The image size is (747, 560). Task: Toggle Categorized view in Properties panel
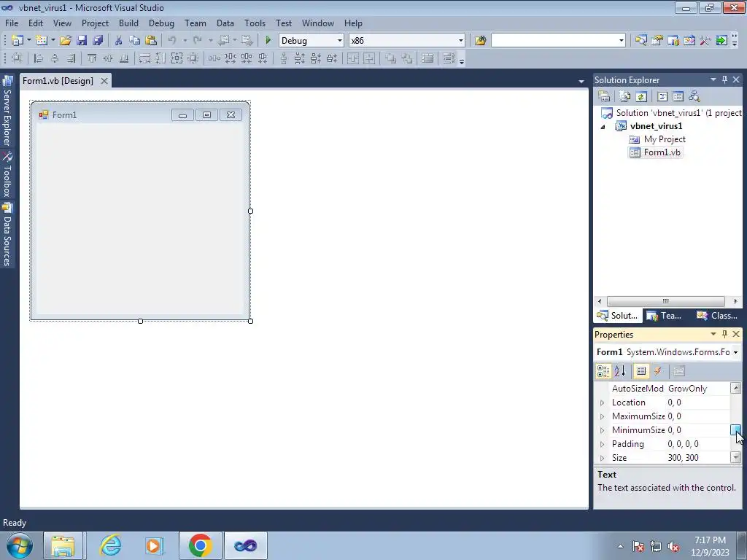[x=603, y=371]
